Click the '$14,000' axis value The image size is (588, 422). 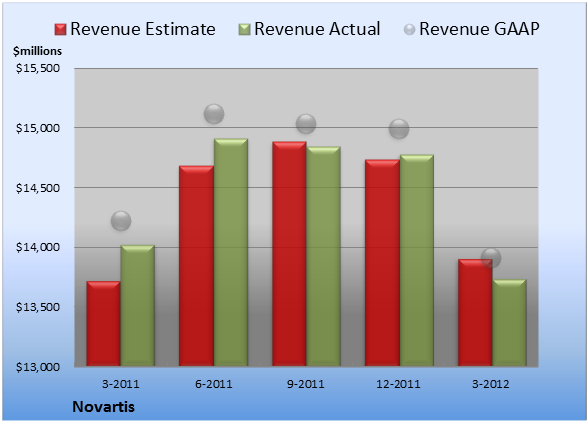click(38, 247)
